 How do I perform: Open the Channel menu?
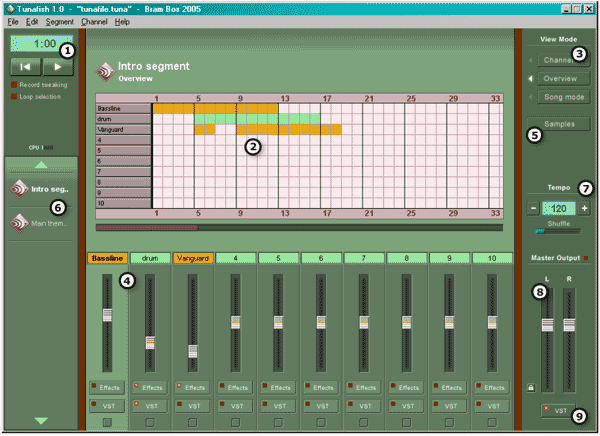click(x=95, y=21)
